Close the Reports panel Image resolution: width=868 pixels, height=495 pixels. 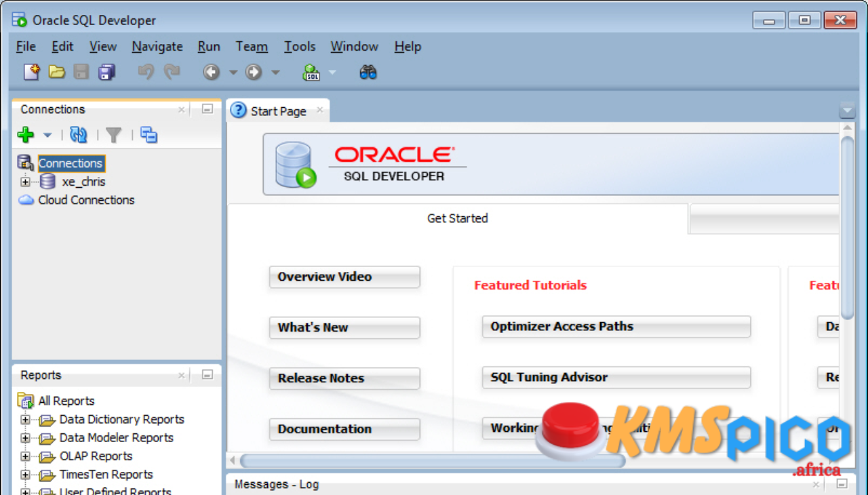[x=182, y=375]
